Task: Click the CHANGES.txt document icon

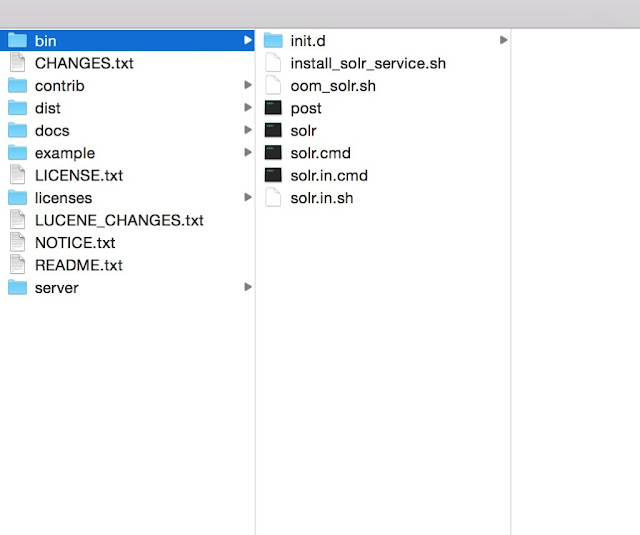Action: coord(17,62)
